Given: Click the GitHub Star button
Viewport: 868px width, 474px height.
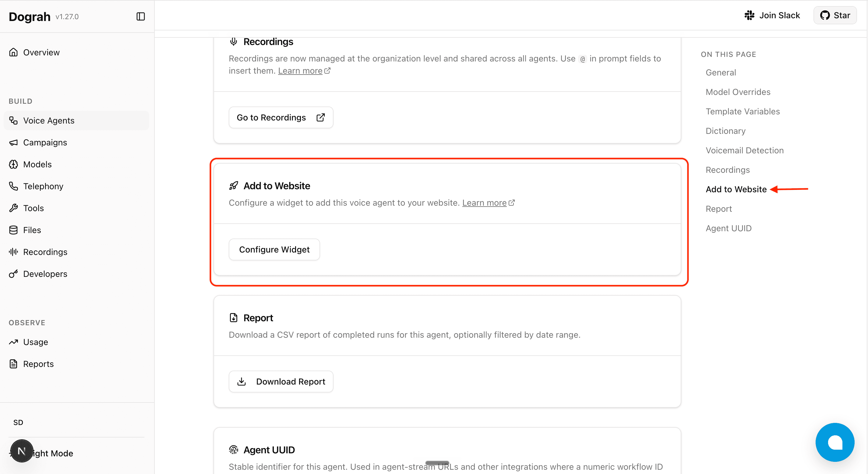Looking at the screenshot, I should [835, 15].
